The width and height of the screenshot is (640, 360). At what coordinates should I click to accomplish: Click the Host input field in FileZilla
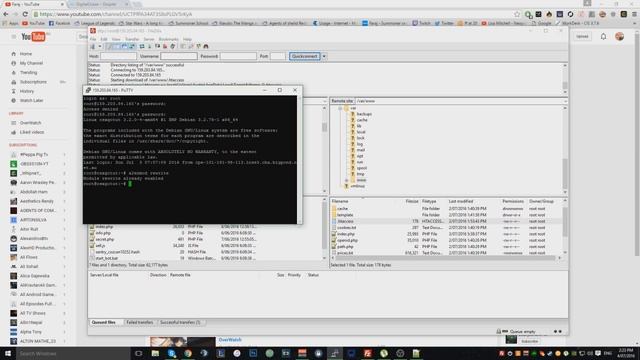coord(118,56)
